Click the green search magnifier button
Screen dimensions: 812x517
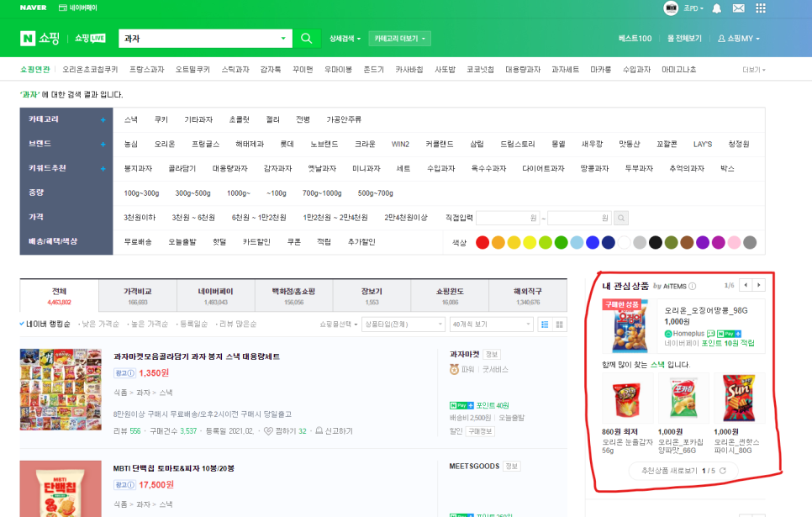pos(307,39)
